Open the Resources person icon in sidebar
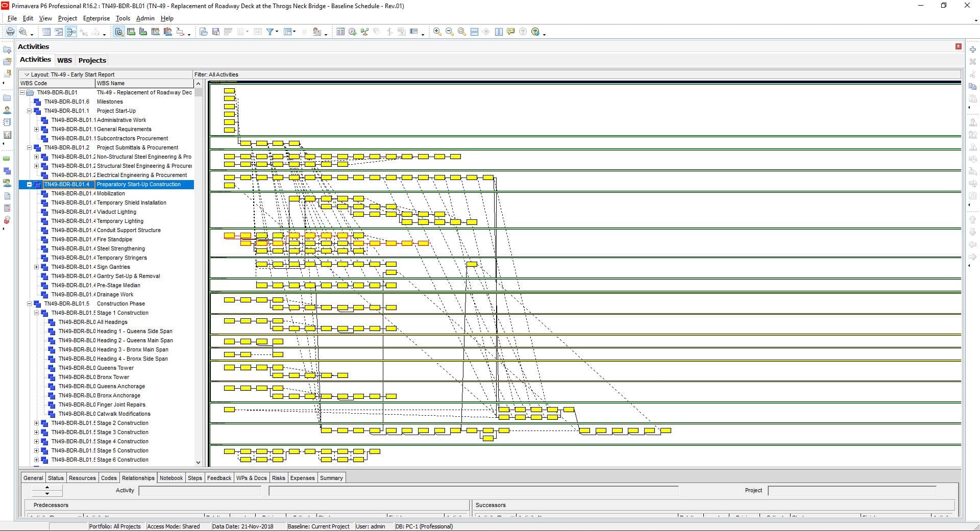The width and height of the screenshot is (980, 531). click(x=7, y=110)
